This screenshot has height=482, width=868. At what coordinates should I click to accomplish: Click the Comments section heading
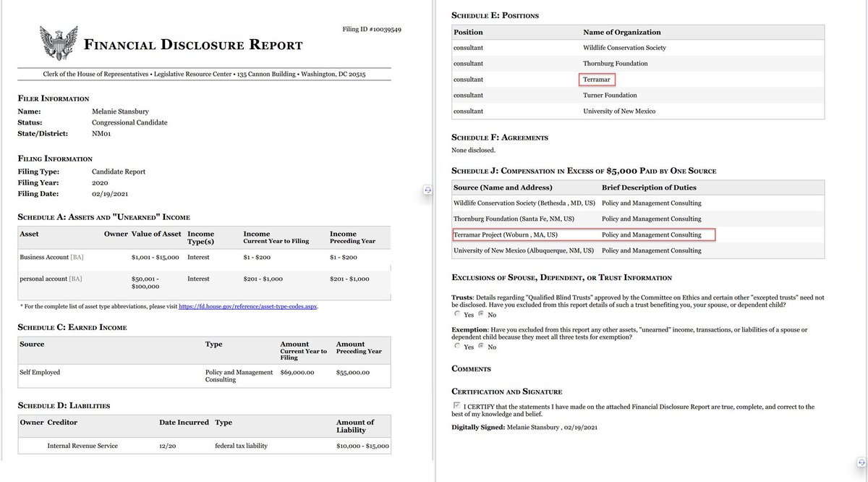pyautogui.click(x=472, y=368)
